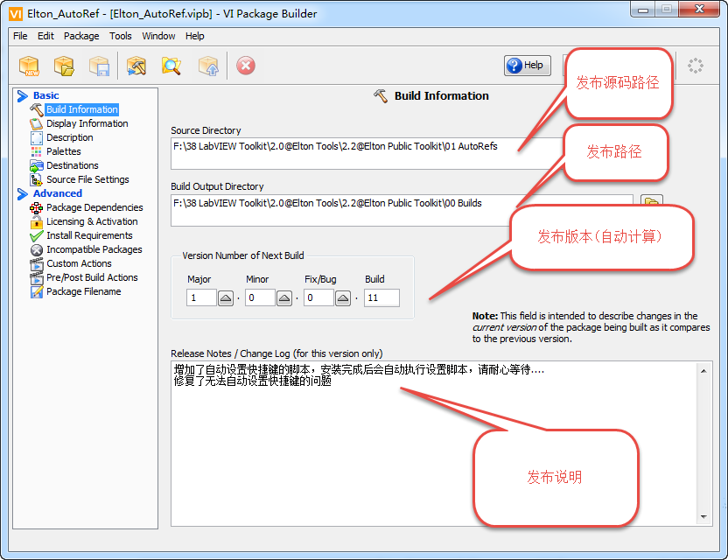Image resolution: width=728 pixels, height=560 pixels.
Task: Open Install Requirements page
Action: point(89,235)
